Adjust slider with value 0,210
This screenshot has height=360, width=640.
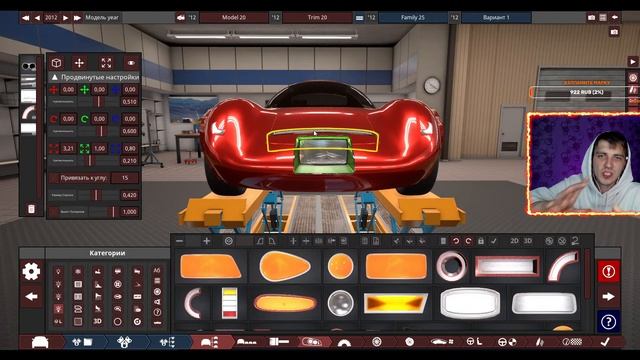click(x=89, y=161)
